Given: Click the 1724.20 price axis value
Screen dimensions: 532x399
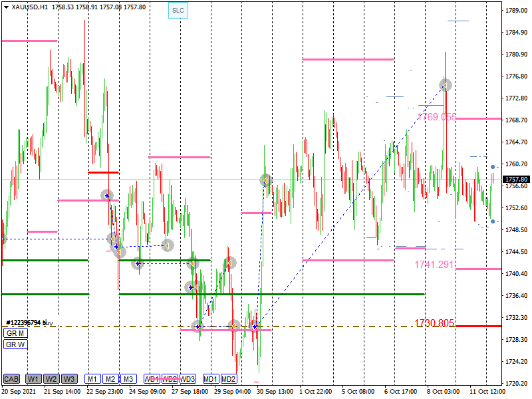Looking at the screenshot, I should pos(517,361).
